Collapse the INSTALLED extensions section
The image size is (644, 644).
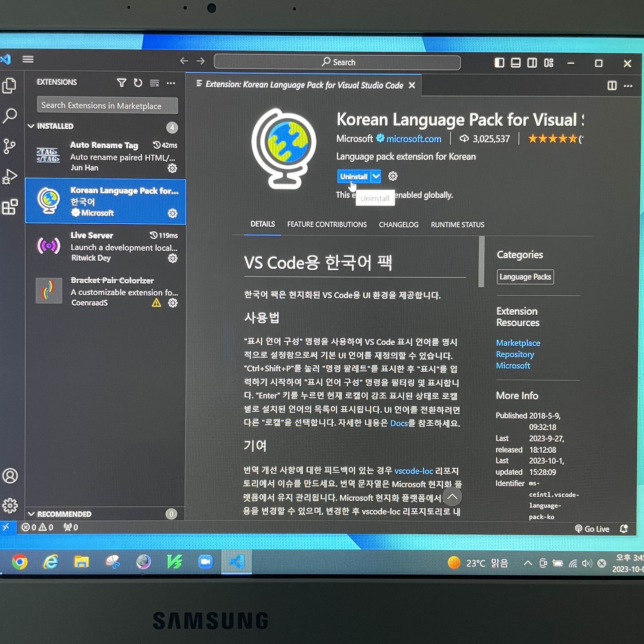click(x=31, y=126)
